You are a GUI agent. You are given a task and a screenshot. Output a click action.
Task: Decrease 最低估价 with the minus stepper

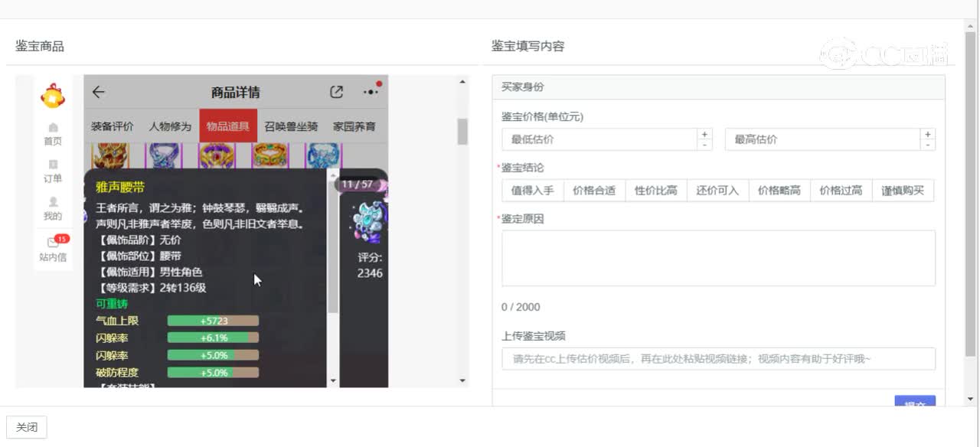pos(705,145)
